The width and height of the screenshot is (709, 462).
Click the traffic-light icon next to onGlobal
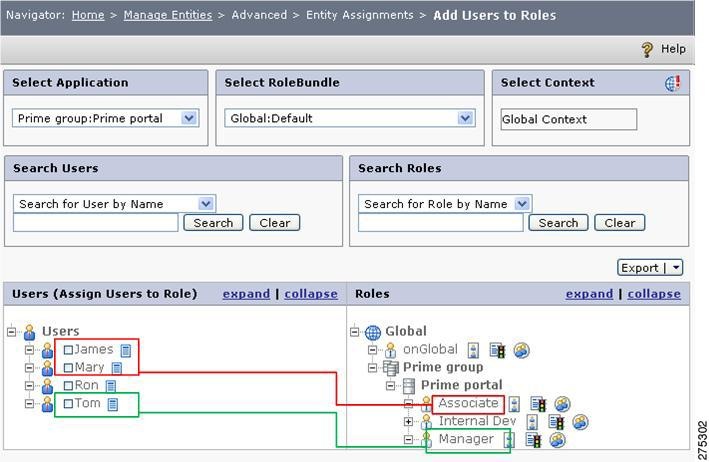(x=497, y=350)
